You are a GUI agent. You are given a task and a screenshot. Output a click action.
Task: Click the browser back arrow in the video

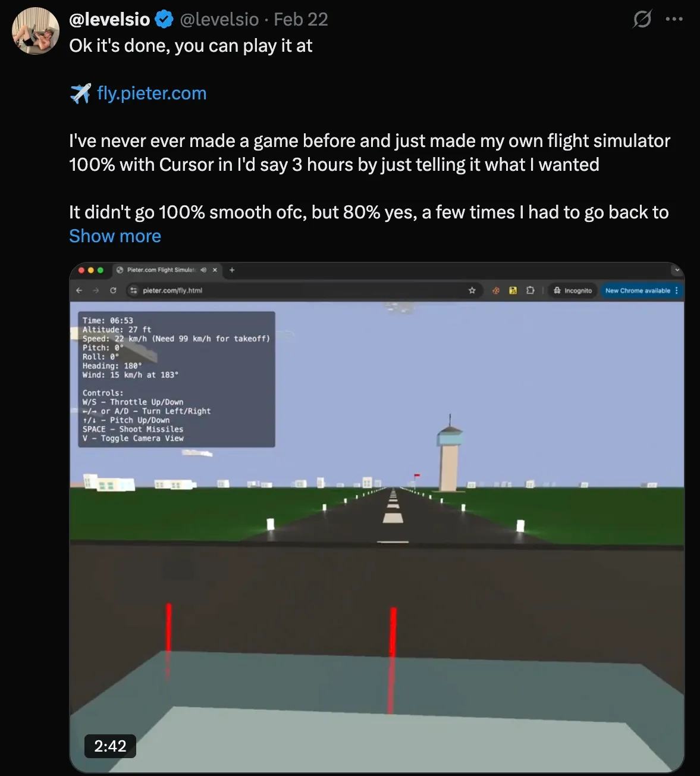(x=79, y=290)
